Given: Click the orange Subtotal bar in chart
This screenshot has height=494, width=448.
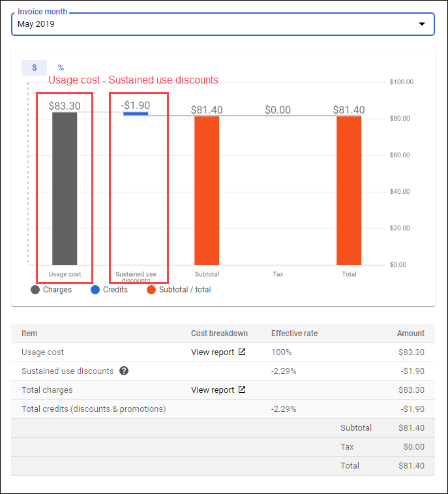Looking at the screenshot, I should pyautogui.click(x=207, y=189).
